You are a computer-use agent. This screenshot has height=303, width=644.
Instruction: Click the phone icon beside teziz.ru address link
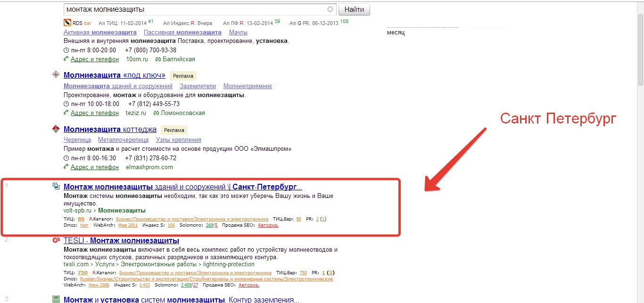(x=66, y=113)
